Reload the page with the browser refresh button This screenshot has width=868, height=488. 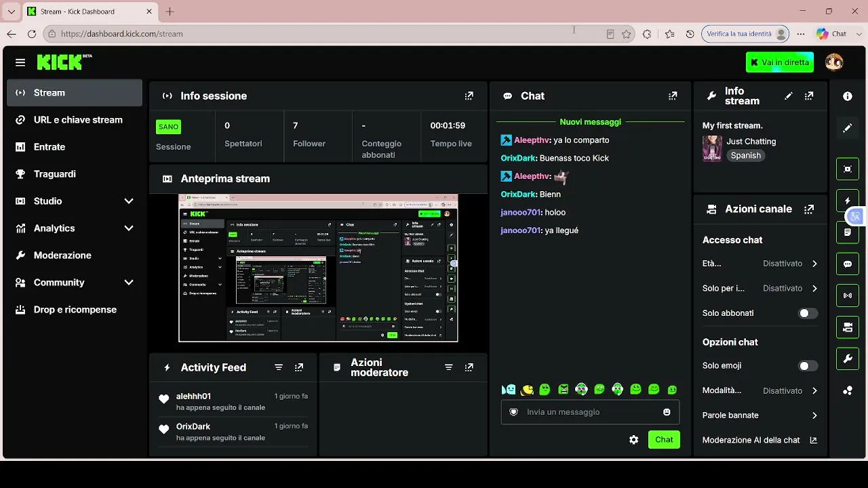pos(31,34)
